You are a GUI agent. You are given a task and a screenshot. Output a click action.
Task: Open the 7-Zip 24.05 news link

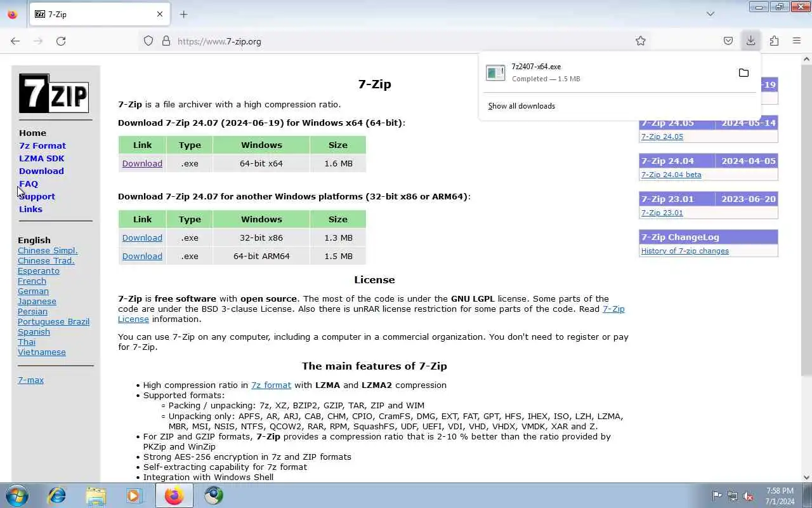[662, 137]
